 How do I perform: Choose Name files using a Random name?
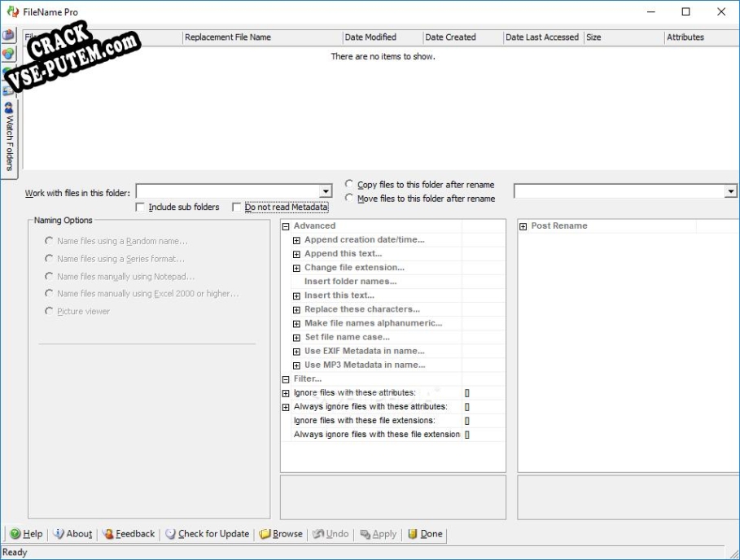[49, 241]
